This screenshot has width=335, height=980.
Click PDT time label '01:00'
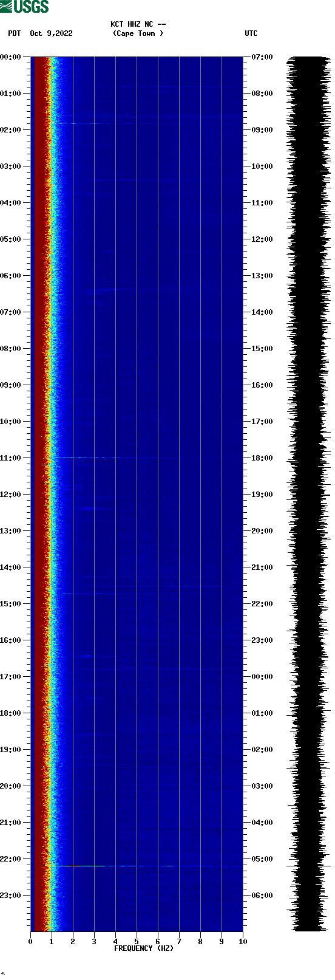click(x=11, y=94)
